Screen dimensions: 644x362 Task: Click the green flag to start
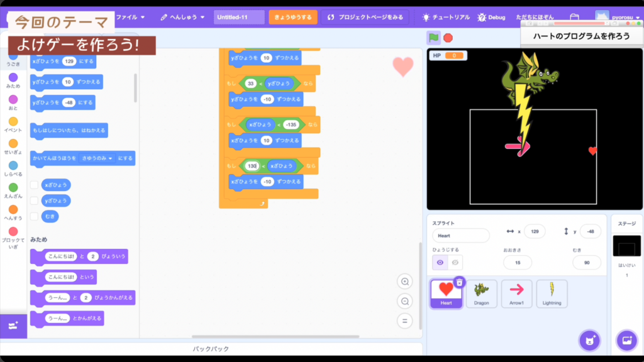(x=433, y=38)
